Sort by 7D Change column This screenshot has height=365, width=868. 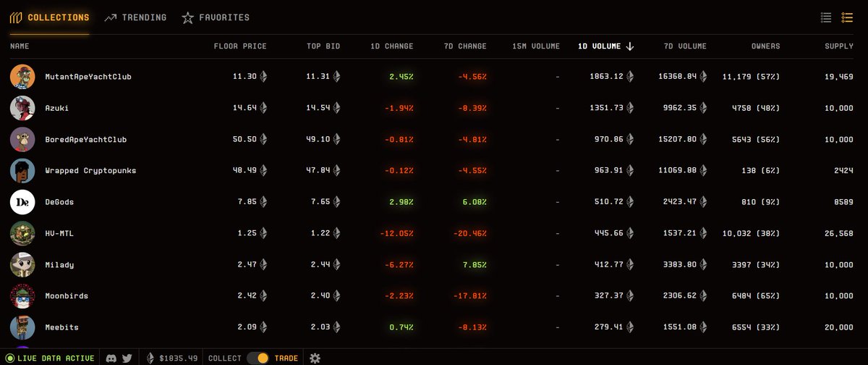click(465, 46)
